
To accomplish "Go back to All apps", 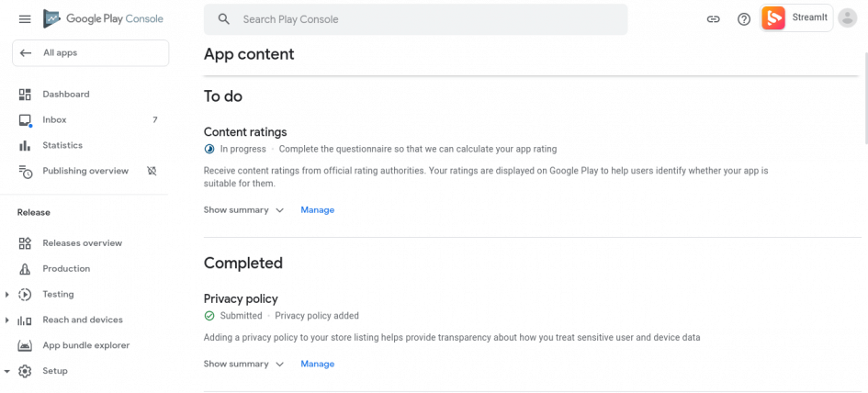I will tap(90, 53).
